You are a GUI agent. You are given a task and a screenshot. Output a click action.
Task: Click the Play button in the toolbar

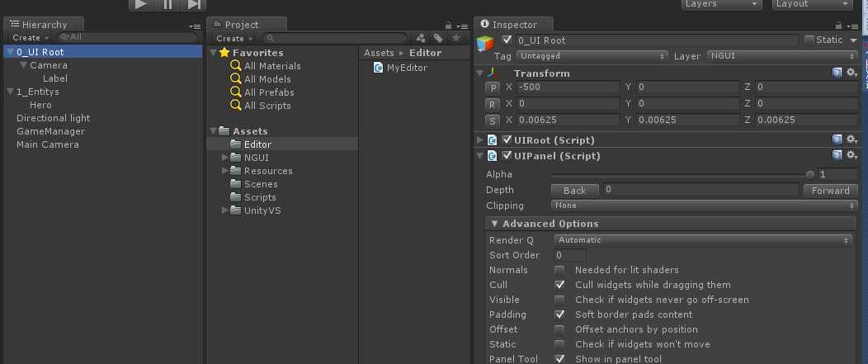tap(141, 4)
